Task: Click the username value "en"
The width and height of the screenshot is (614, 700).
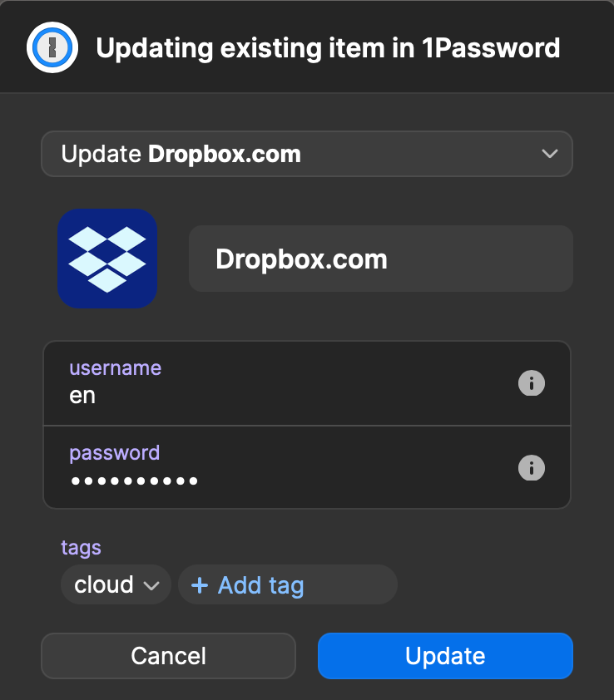Action: pos(82,396)
